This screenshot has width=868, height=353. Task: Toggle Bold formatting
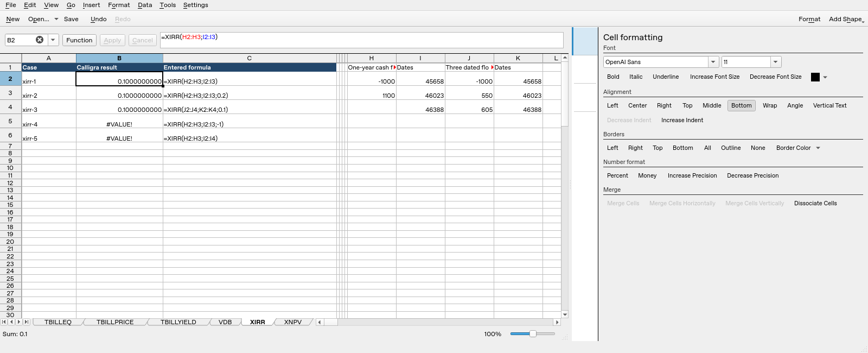click(x=613, y=77)
